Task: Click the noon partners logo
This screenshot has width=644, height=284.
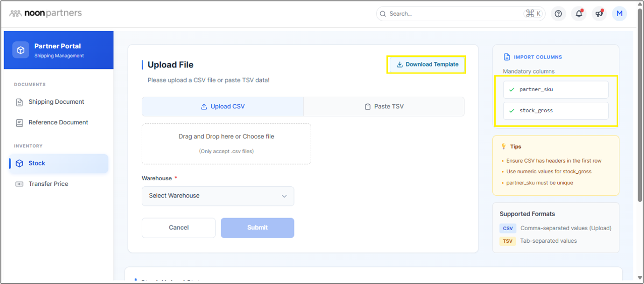Action: [46, 14]
